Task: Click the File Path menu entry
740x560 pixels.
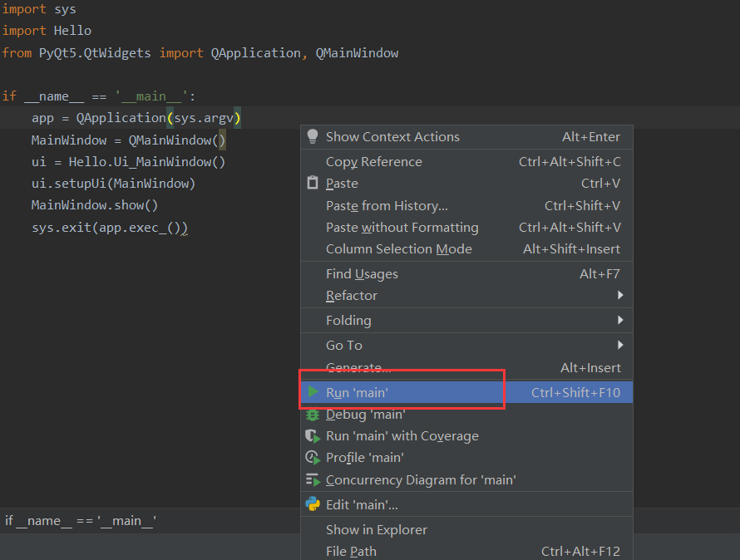Action: (x=351, y=552)
